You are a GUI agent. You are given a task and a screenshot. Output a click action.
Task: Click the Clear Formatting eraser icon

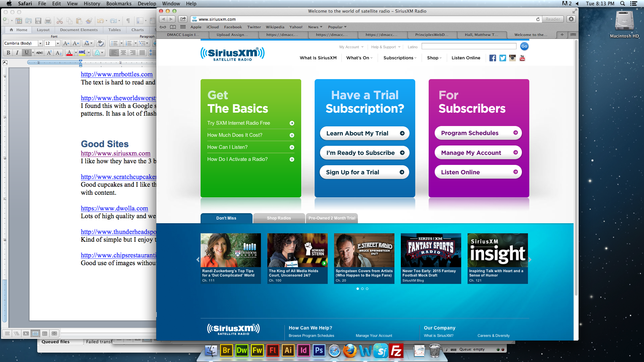[100, 43]
